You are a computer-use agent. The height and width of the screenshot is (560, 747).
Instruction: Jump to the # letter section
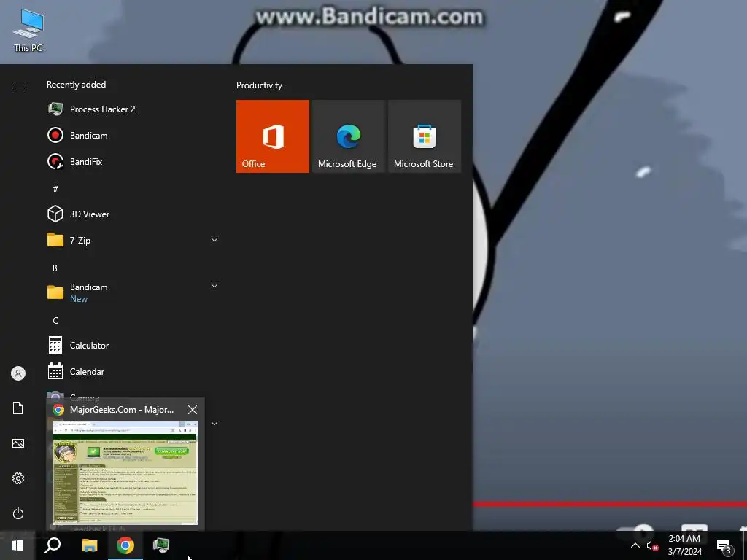coord(55,189)
